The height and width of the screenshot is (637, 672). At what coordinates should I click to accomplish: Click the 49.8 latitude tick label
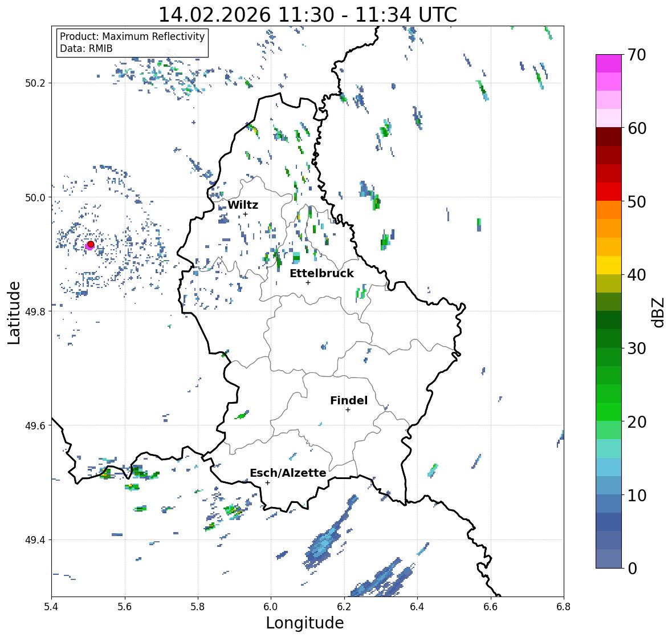[x=35, y=311]
